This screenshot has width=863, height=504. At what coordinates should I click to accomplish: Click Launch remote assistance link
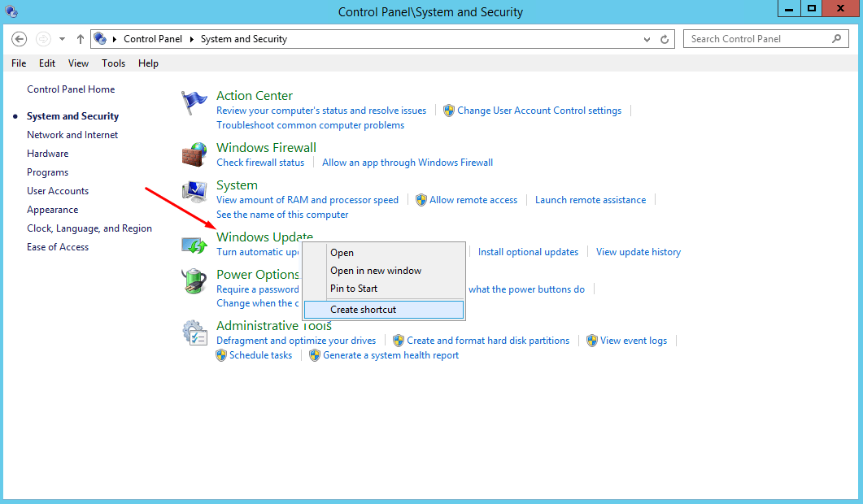591,200
